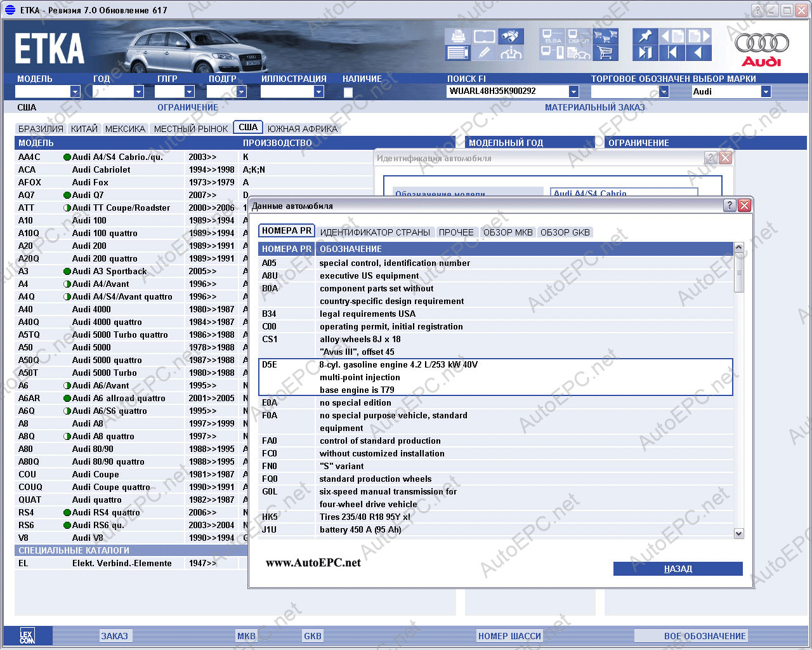This screenshot has width=812, height=650.
Task: Click the exit door icon
Action: 645,53
